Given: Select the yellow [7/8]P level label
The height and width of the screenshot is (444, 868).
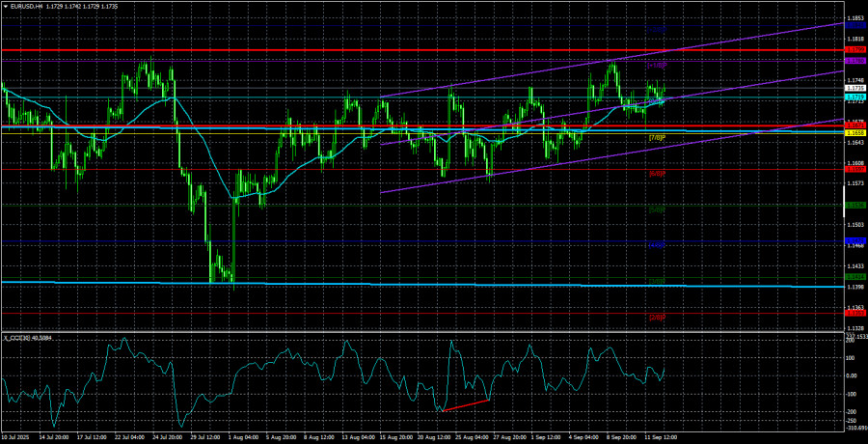Looking at the screenshot, I should [x=656, y=138].
